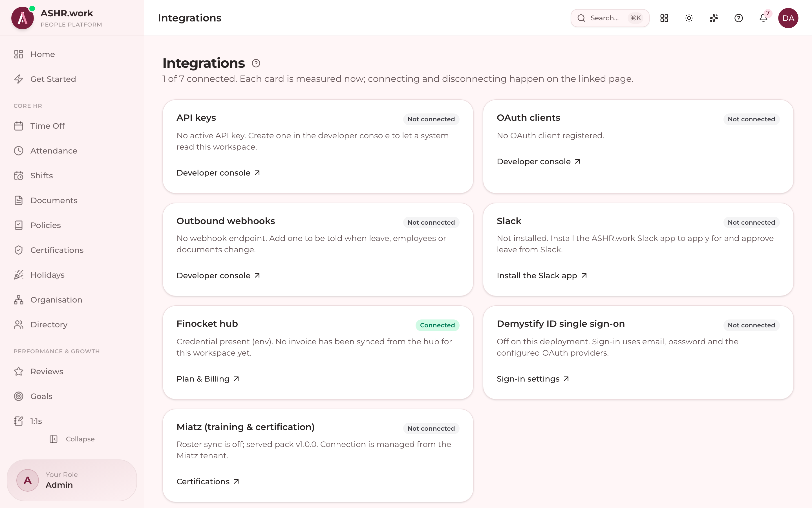The height and width of the screenshot is (508, 812).
Task: Open the AI sparkles assistant icon
Action: pyautogui.click(x=714, y=18)
